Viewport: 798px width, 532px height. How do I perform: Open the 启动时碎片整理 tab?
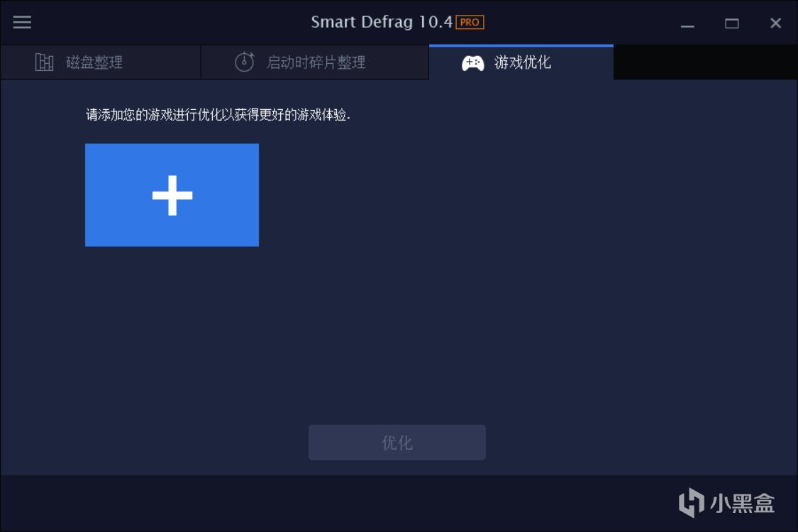tap(315, 62)
